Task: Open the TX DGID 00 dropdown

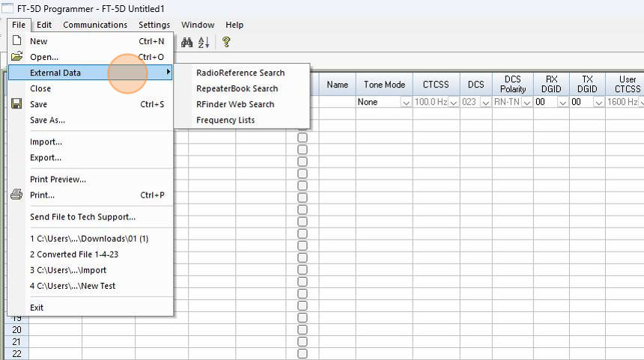Action: pyautogui.click(x=598, y=103)
